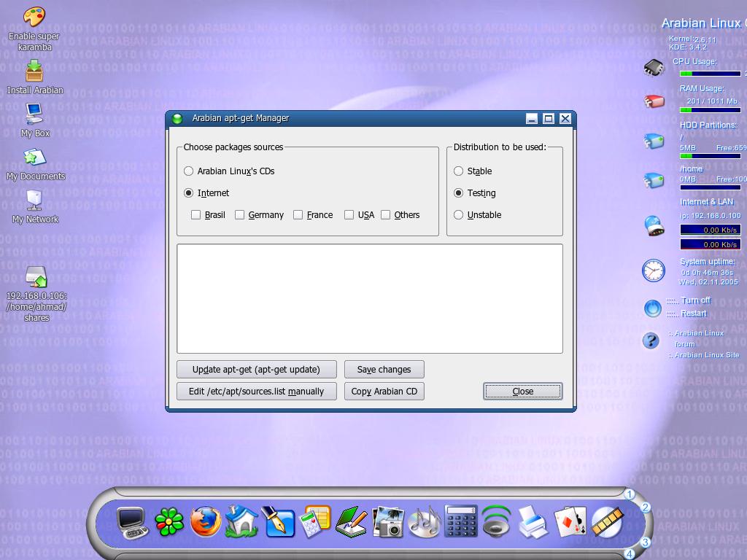This screenshot has width=747, height=560.
Task: Click Edit /etc/apt/sources.list manually button
Action: pos(256,392)
